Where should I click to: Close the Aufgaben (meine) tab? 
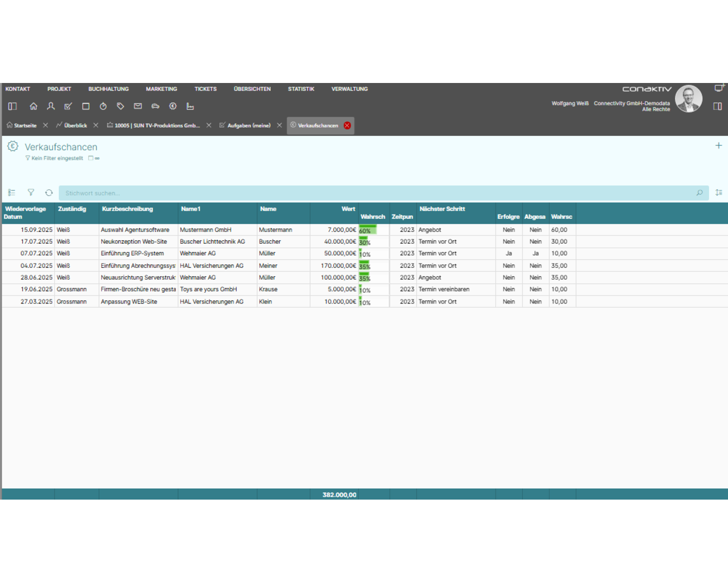point(279,125)
